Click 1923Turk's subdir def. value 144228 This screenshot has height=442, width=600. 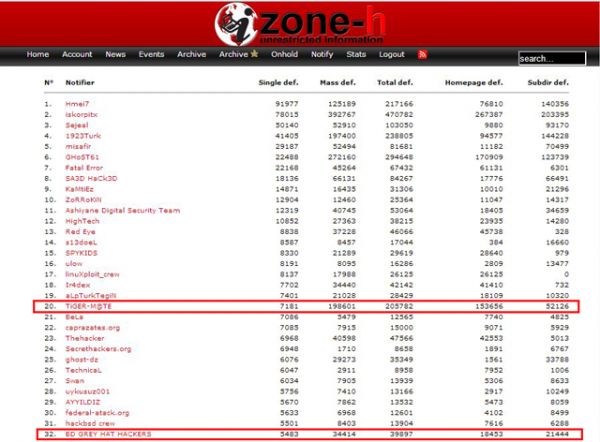pos(555,136)
